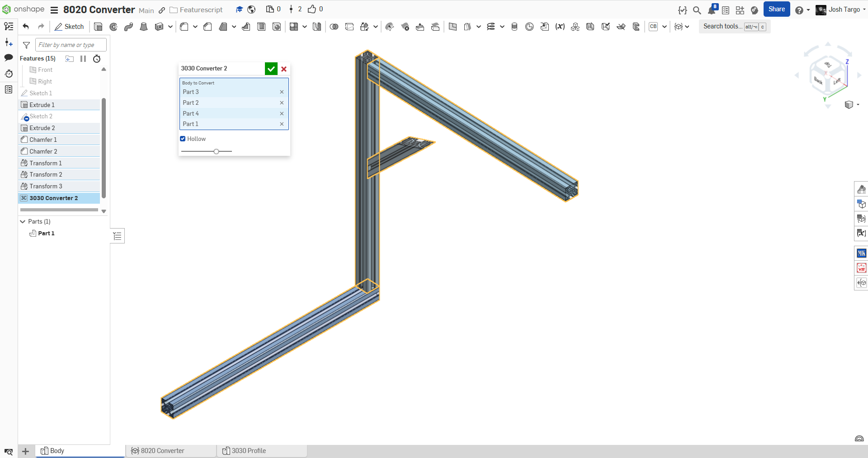Select Transform 2 in feature list
The image size is (868, 458).
[x=59, y=174]
